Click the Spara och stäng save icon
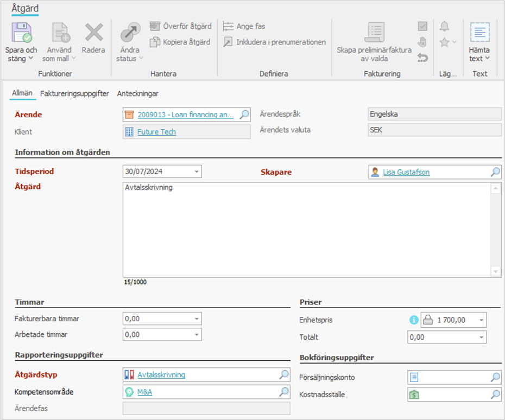The image size is (505, 420). (22, 33)
